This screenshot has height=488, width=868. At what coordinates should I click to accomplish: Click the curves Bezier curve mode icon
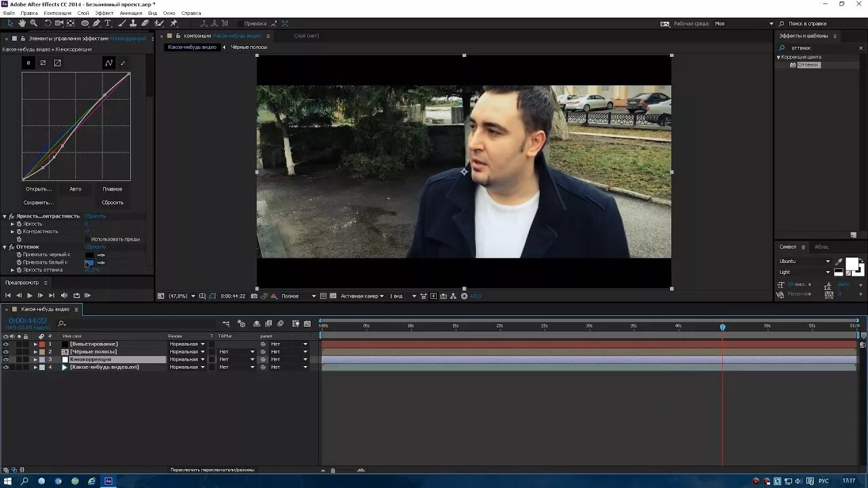108,63
